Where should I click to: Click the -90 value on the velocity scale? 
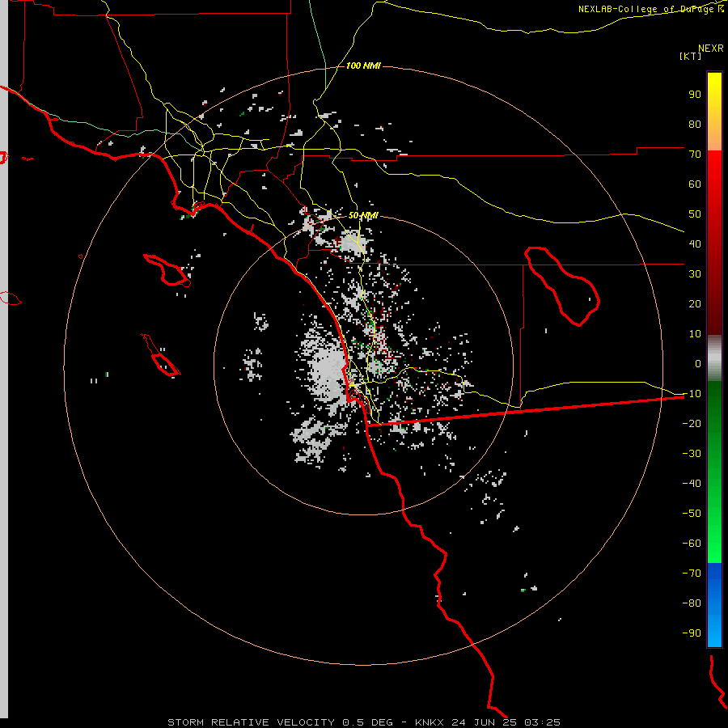(x=692, y=633)
